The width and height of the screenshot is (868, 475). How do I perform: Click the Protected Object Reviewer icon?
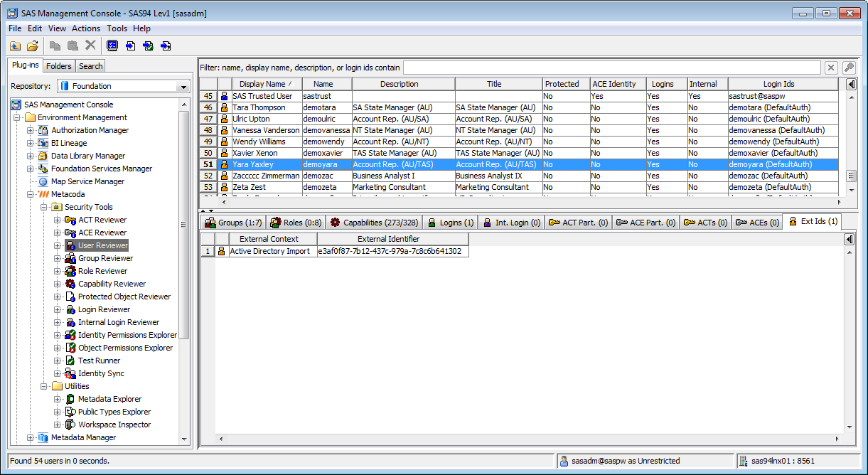pyautogui.click(x=70, y=297)
